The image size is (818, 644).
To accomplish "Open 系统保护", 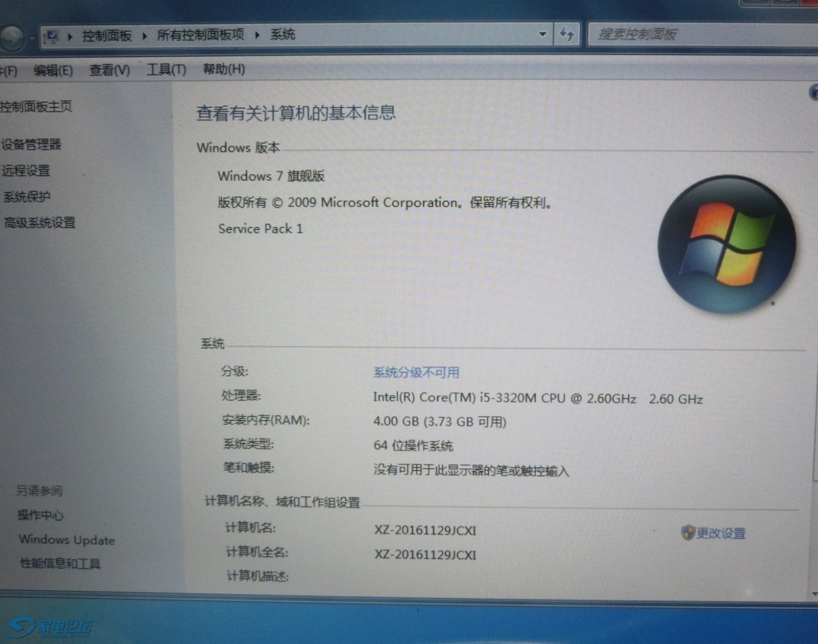I will (x=27, y=197).
